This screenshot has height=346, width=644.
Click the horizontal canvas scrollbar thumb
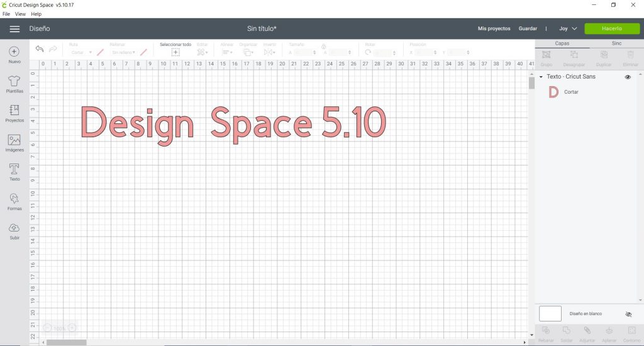[x=66, y=342]
